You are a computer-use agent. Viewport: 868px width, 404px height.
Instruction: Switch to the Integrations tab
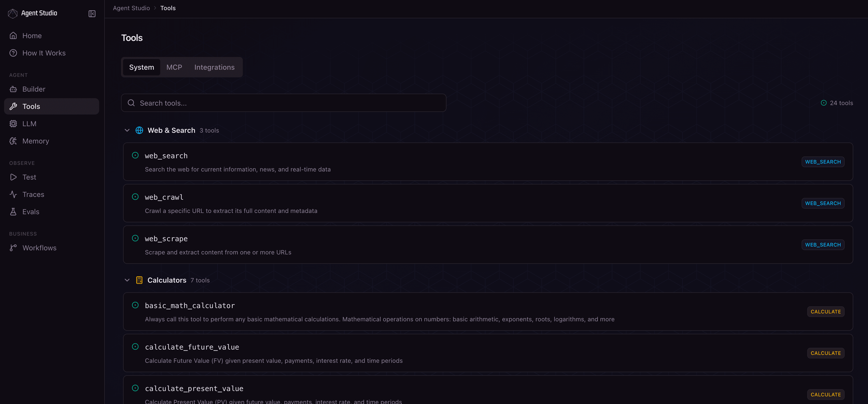pyautogui.click(x=214, y=67)
